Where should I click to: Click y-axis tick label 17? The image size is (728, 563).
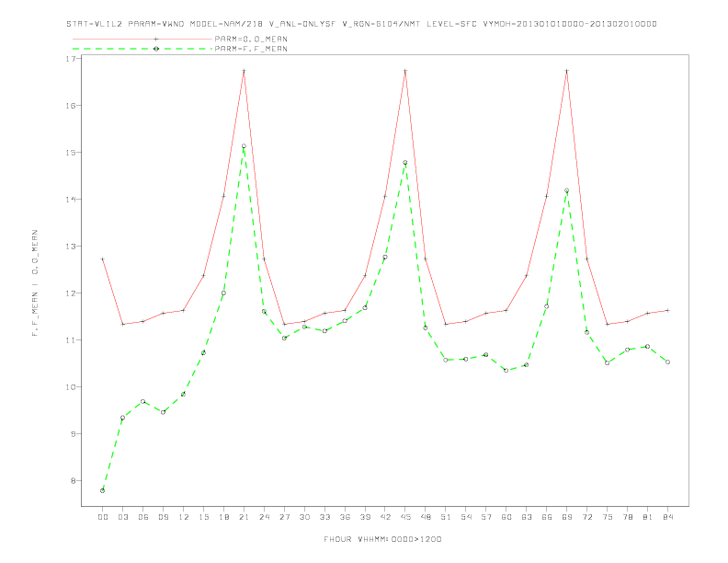coord(71,59)
